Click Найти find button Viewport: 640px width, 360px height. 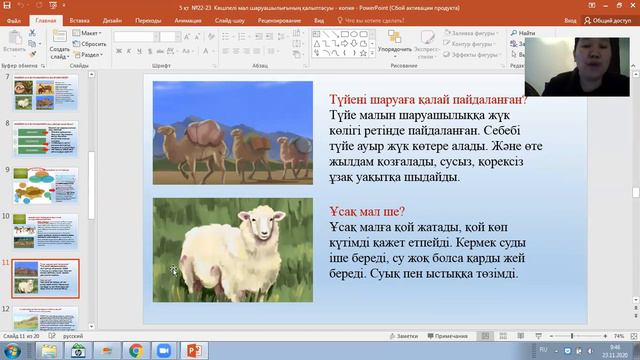pyautogui.click(x=523, y=33)
